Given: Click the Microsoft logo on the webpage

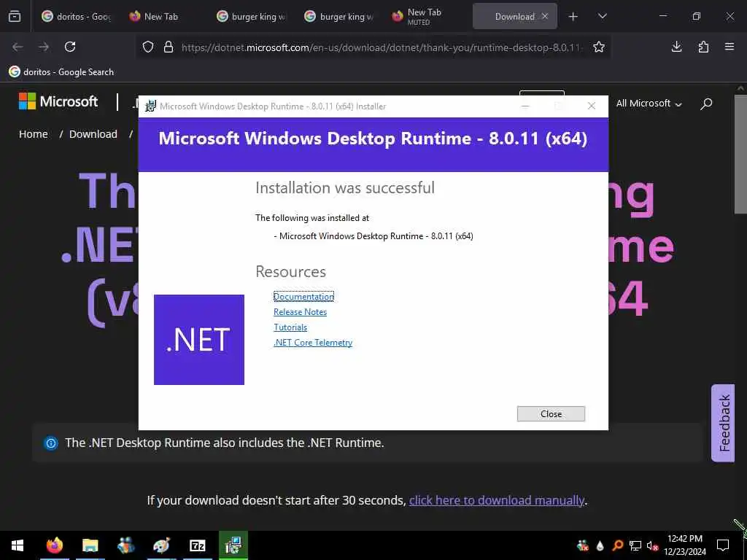Looking at the screenshot, I should click(58, 101).
